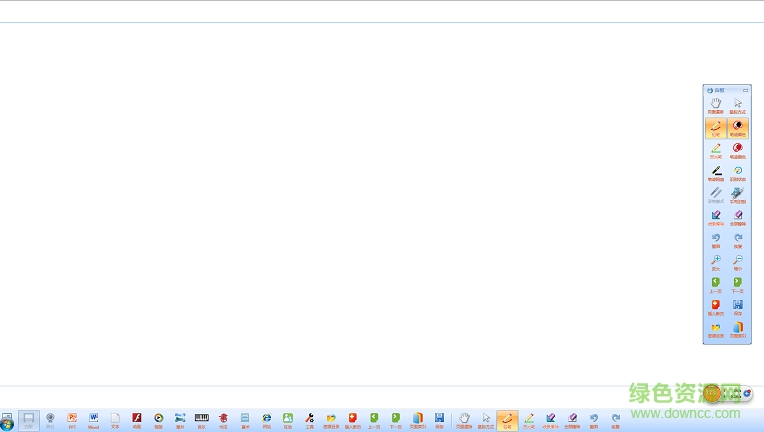Viewport: 764px width, 432px height.
Task: Open the red calligraphy tool in bottom toolbar
Action: click(x=223, y=420)
